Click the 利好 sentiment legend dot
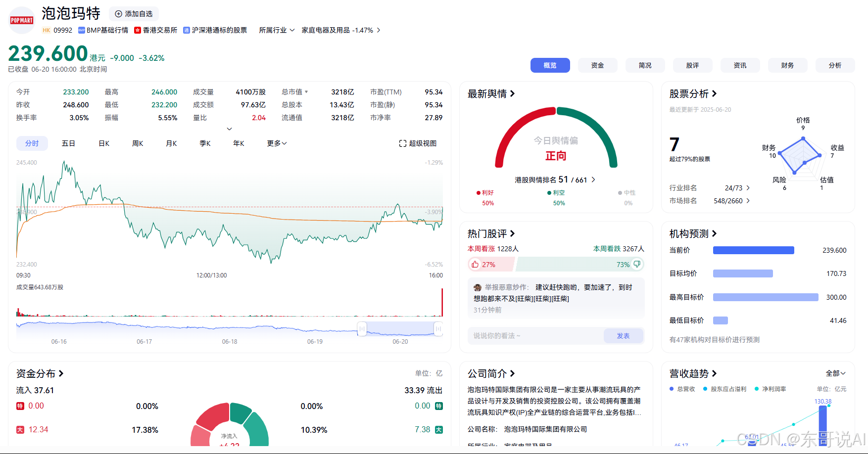The width and height of the screenshot is (868, 454). 478,193
